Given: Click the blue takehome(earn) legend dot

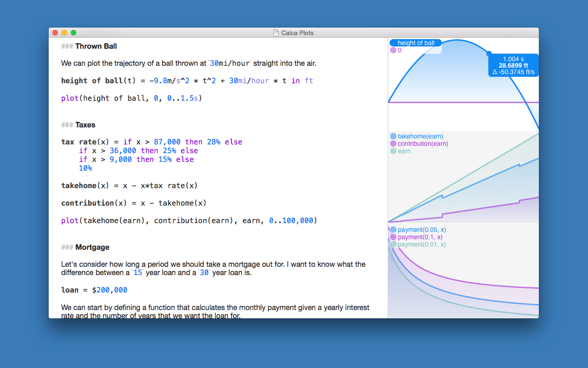Looking at the screenshot, I should [x=393, y=136].
